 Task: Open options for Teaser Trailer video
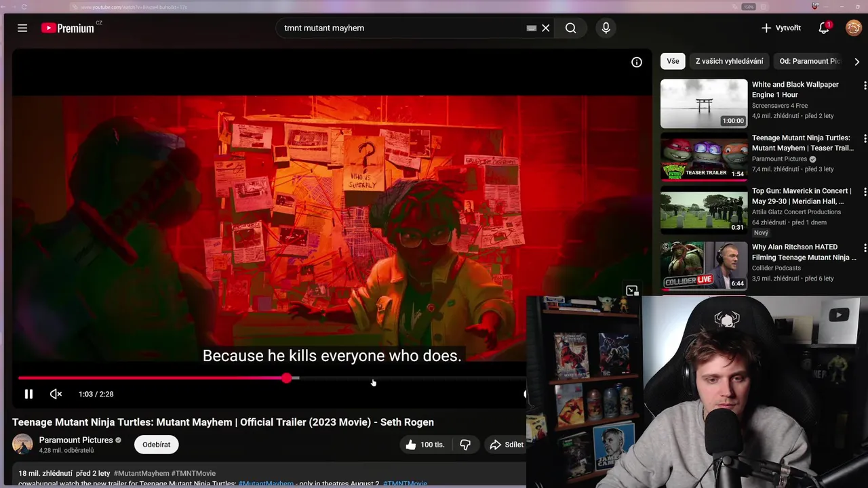865,139
